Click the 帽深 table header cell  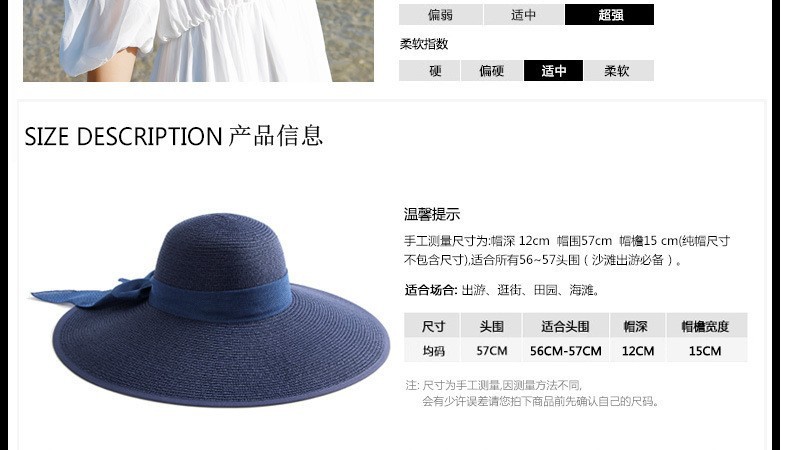[637, 326]
